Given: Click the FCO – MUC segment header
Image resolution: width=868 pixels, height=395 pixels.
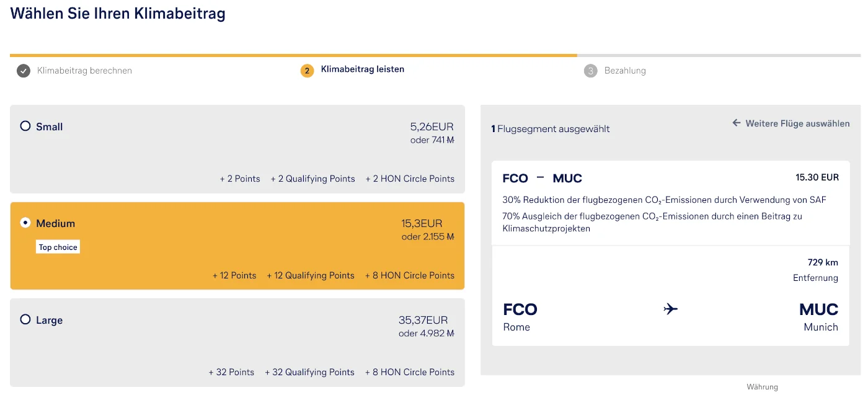Looking at the screenshot, I should 542,179.
